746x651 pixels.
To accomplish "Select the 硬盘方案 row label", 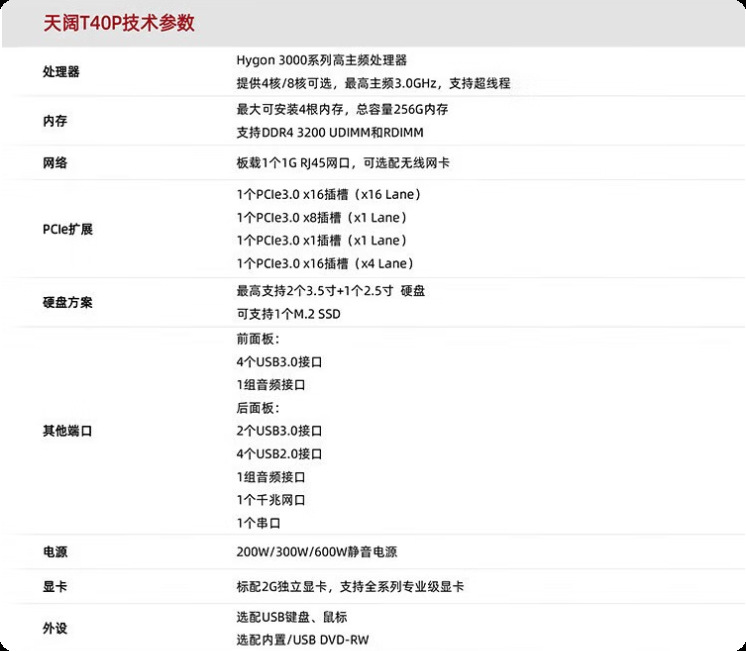I will 68,303.
